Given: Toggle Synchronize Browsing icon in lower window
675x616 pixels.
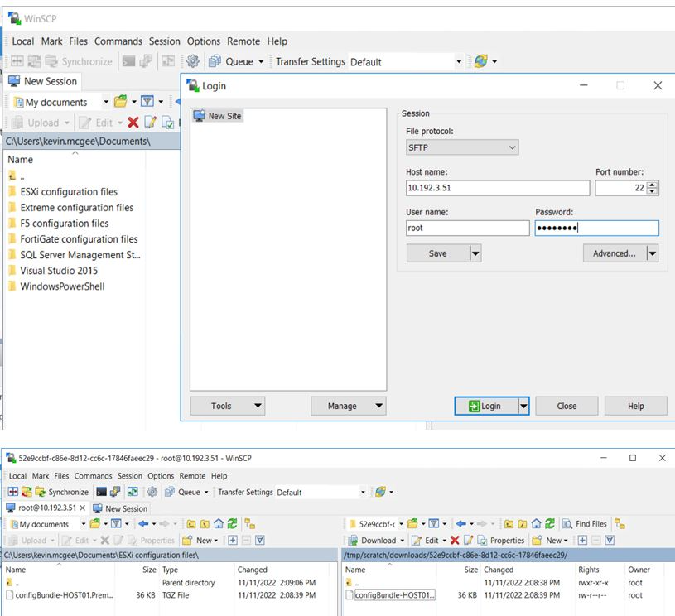Looking at the screenshot, I should 133,492.
